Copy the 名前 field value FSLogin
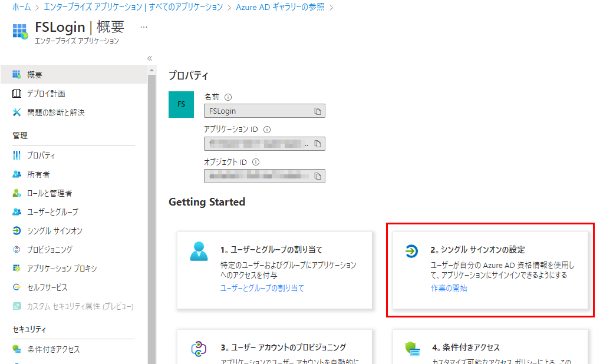Viewport: 603px width, 364px height. tap(318, 111)
